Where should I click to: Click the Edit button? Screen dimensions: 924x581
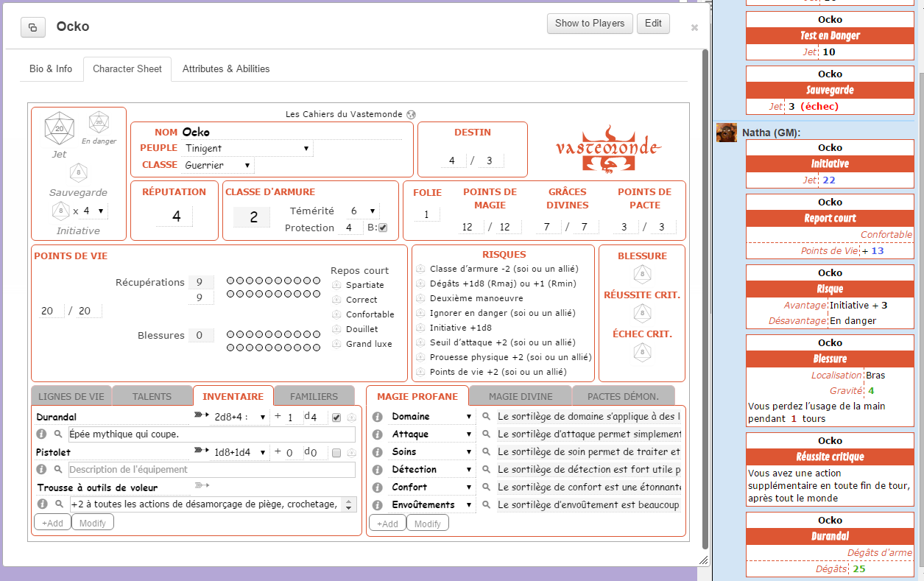pos(653,24)
